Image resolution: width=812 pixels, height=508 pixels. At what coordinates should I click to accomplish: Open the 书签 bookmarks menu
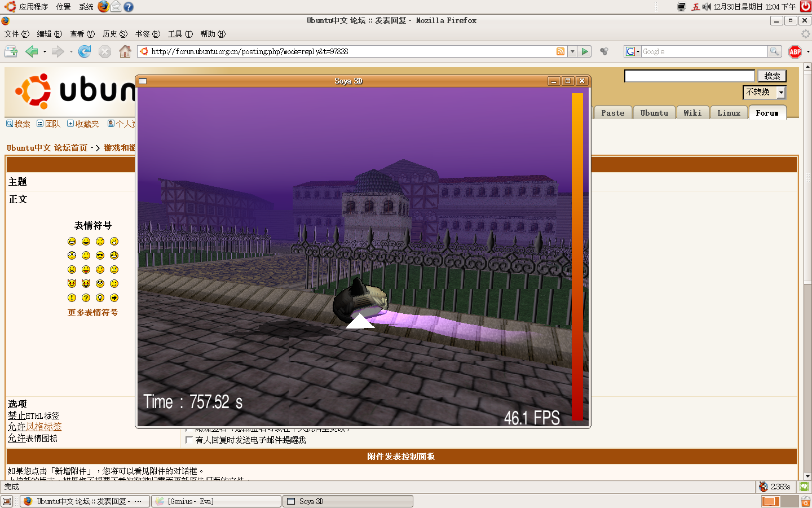coord(148,34)
